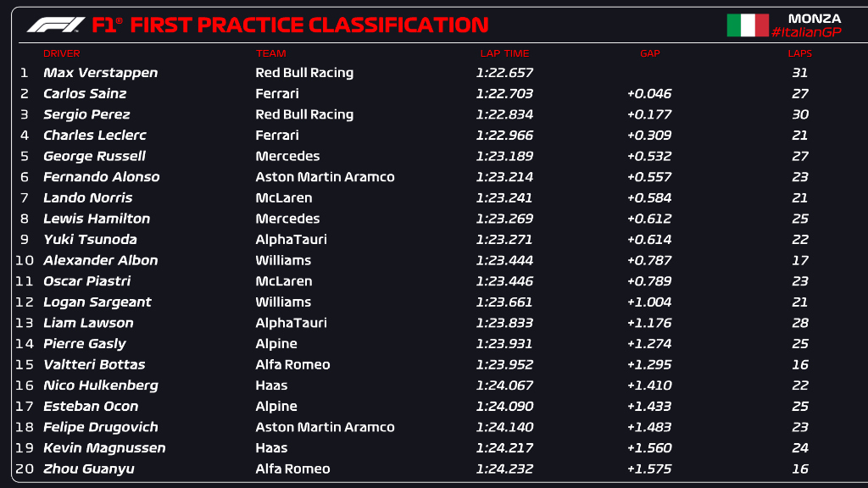Select driver Carlos Sainz
868x488 pixels.
click(85, 94)
